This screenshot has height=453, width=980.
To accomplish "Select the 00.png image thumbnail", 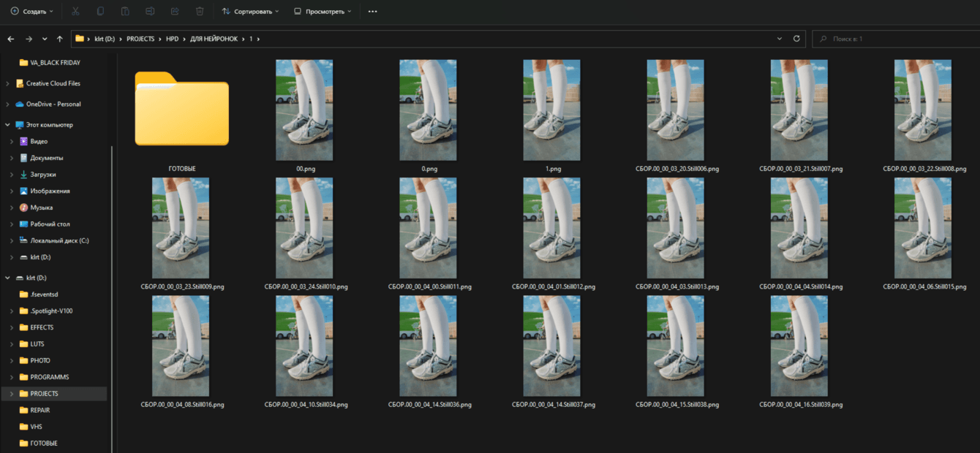I will point(304,110).
